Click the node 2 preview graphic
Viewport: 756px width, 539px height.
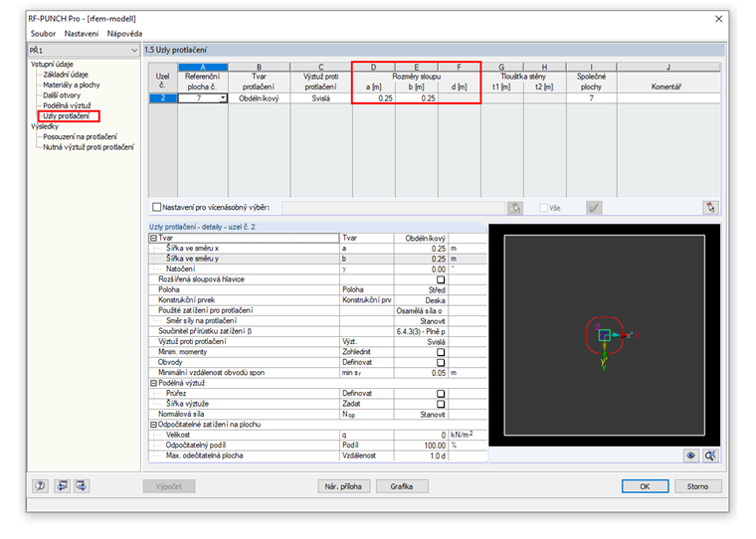click(x=604, y=335)
